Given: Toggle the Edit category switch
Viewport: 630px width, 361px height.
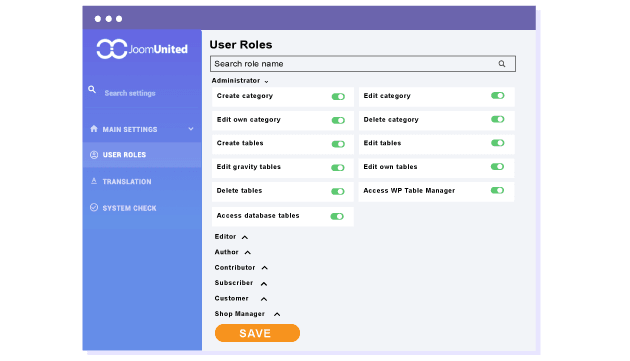Looking at the screenshot, I should tap(497, 96).
